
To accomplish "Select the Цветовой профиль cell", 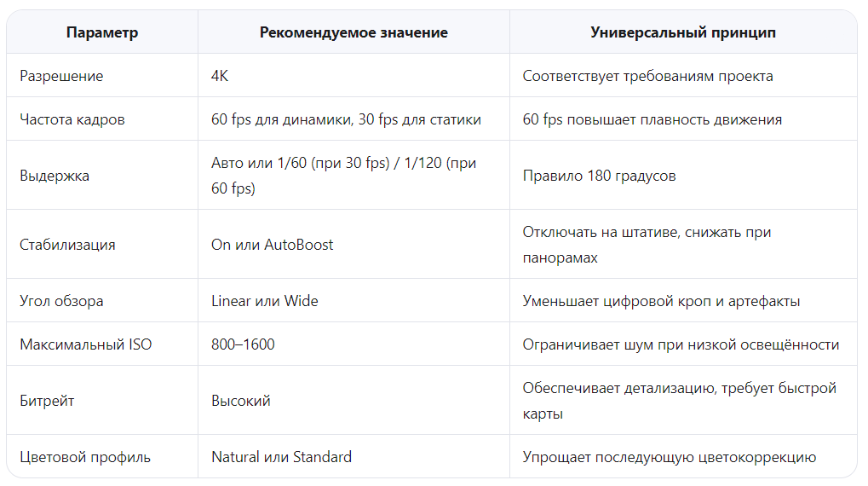I will [102, 457].
